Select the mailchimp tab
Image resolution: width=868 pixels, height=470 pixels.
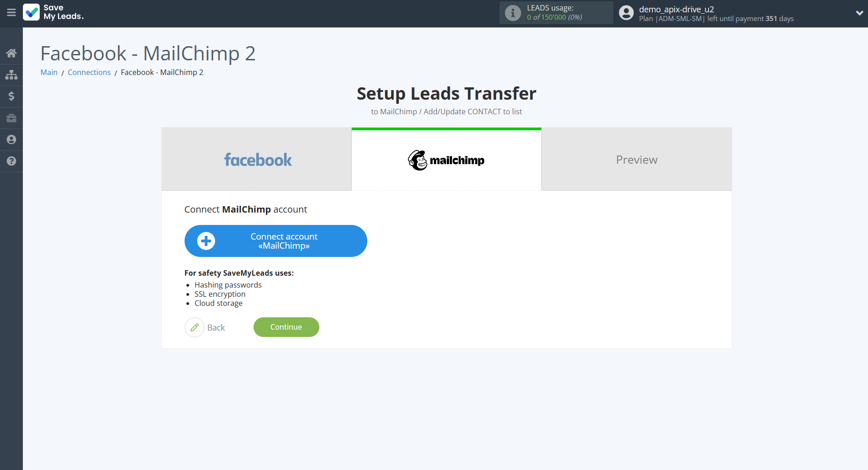[446, 160]
